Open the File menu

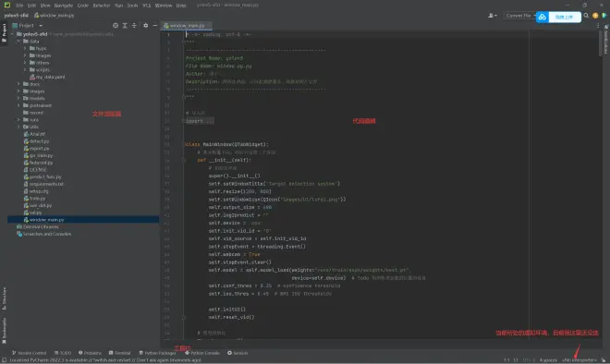[19, 6]
